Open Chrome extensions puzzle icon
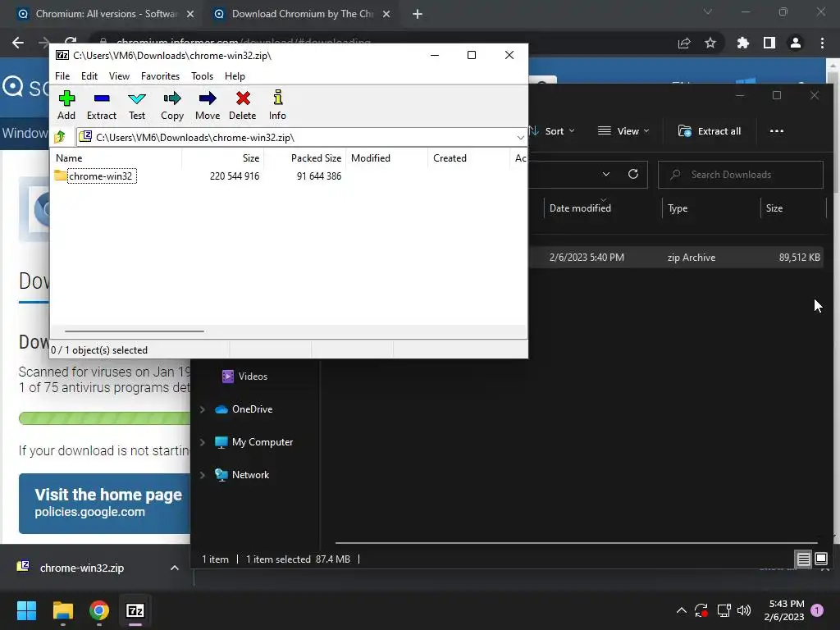The width and height of the screenshot is (840, 630). (742, 43)
